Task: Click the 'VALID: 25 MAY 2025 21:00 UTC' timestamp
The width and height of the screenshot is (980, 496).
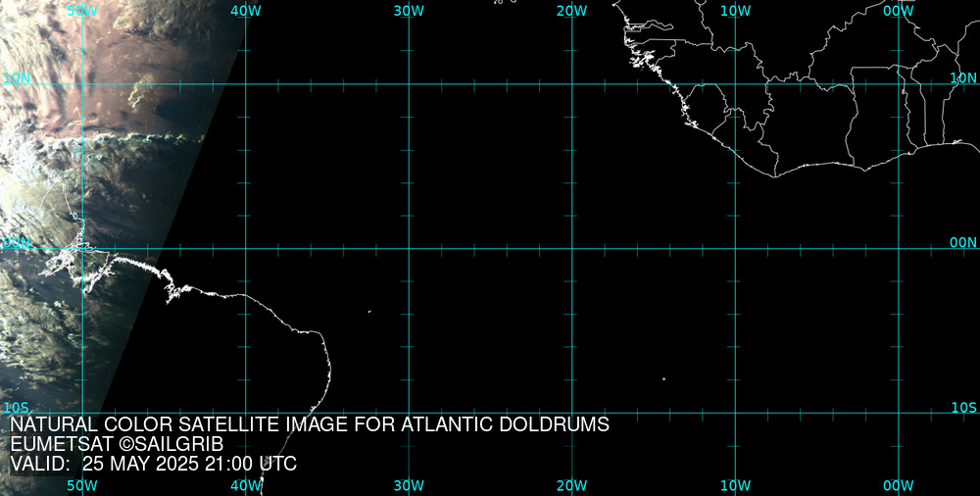Action: (154, 464)
